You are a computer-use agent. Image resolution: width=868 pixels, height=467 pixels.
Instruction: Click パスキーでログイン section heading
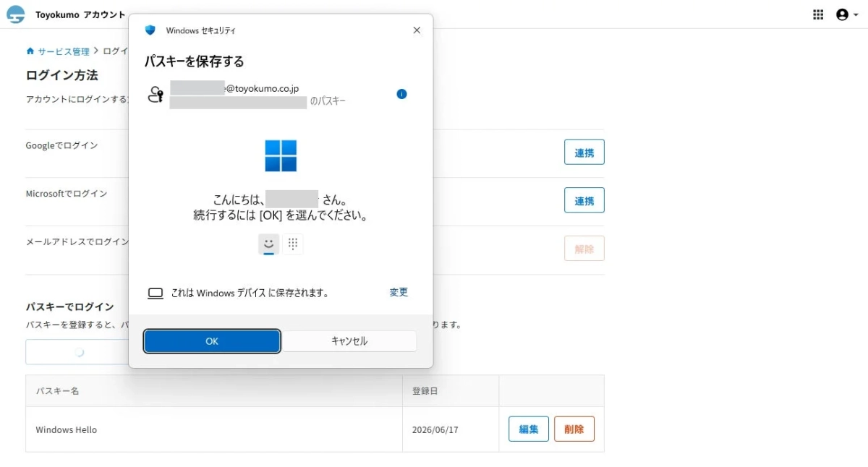pos(69,307)
